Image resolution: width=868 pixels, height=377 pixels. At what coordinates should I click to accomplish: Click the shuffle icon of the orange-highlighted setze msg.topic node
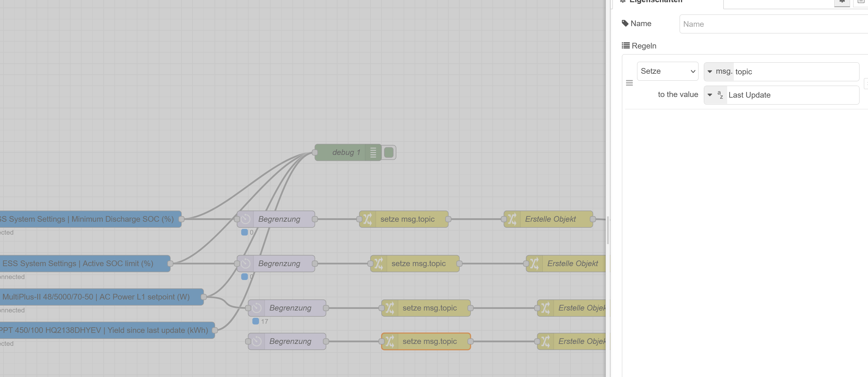pos(390,341)
